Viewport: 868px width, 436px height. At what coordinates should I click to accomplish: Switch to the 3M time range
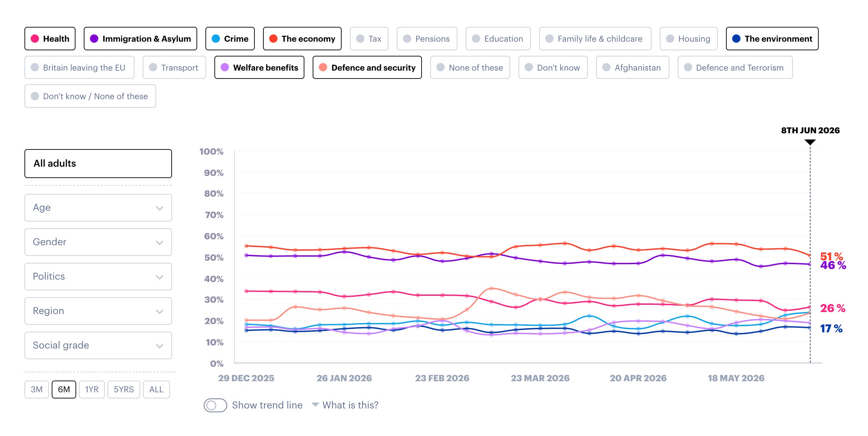37,390
